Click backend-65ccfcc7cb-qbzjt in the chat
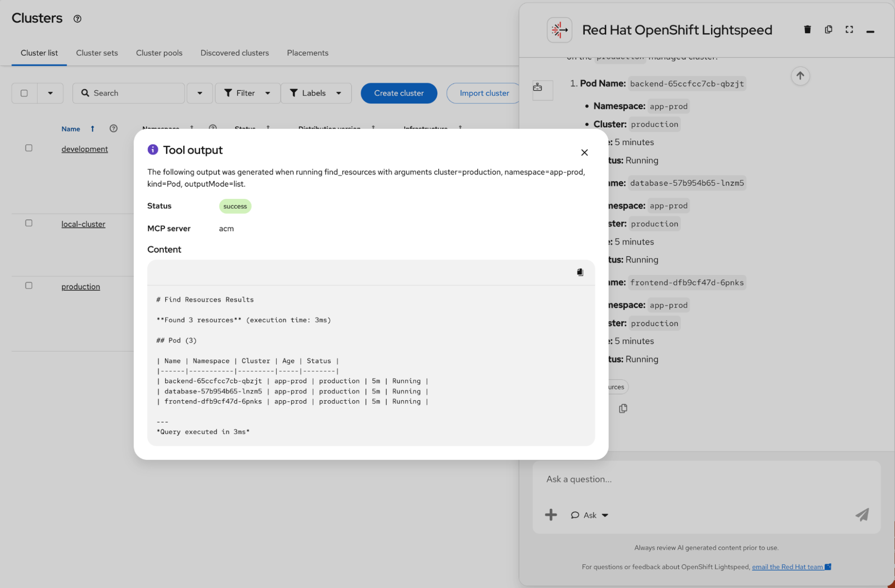The height and width of the screenshot is (588, 895). point(687,84)
